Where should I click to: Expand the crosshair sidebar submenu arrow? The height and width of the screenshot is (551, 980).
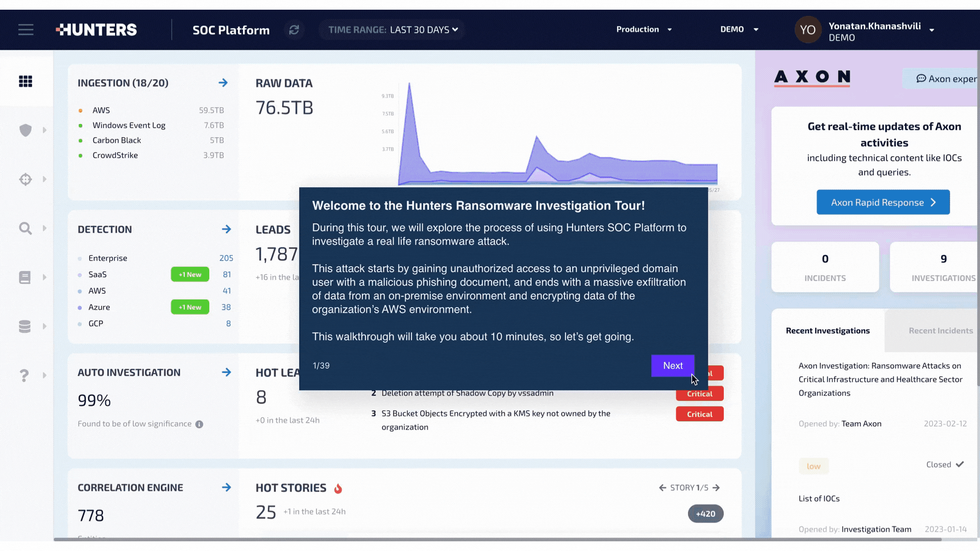(x=44, y=179)
